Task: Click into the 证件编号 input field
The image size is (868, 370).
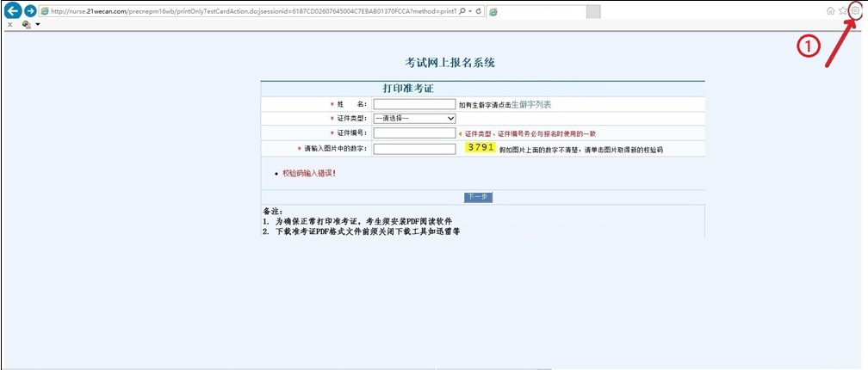Action: click(414, 133)
